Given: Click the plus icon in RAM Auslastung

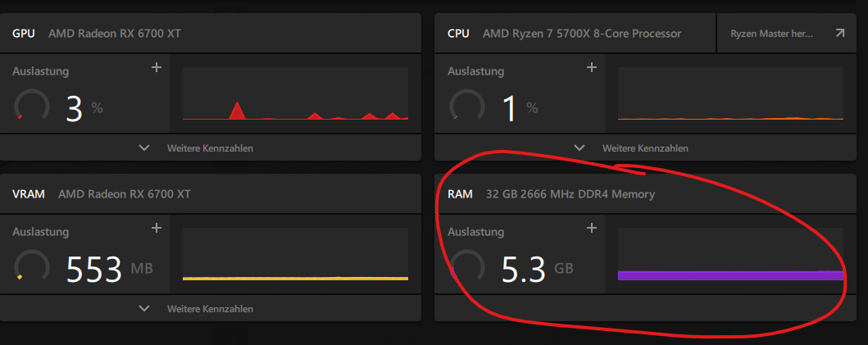Looking at the screenshot, I should pos(592,228).
